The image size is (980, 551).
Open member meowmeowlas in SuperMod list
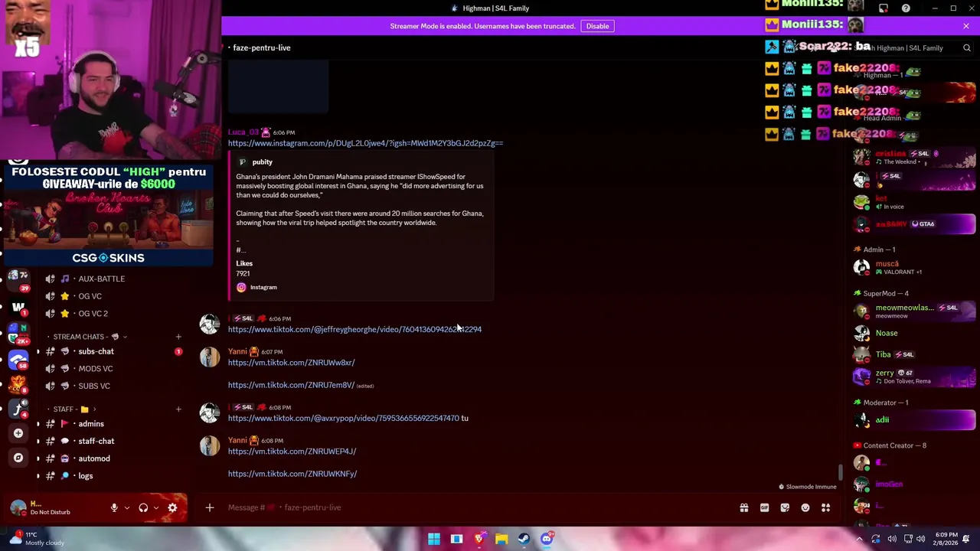[x=915, y=311]
